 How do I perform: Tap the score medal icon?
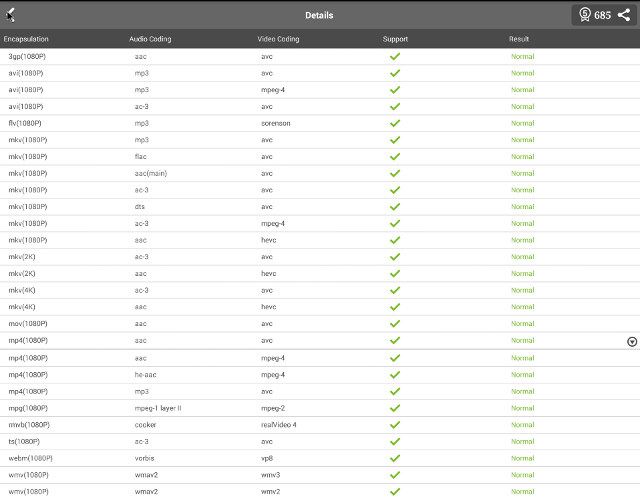584,15
